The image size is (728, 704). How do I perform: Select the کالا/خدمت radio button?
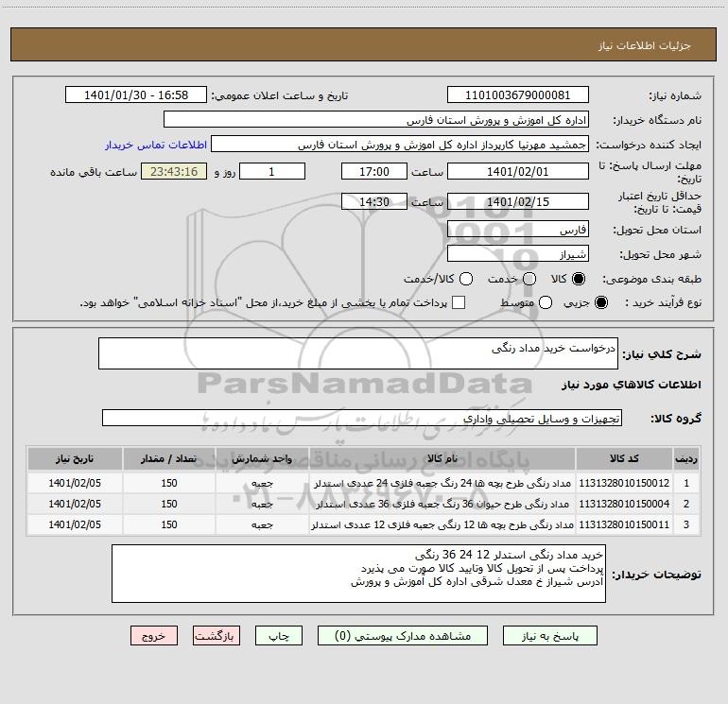(466, 279)
